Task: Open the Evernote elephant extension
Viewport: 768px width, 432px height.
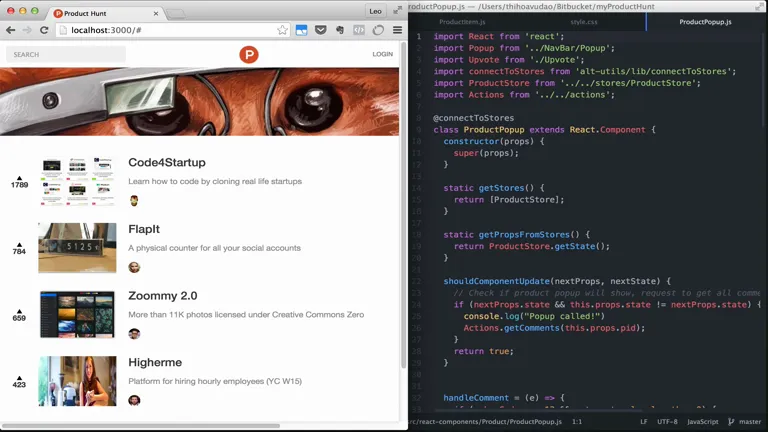Action: coord(339,30)
